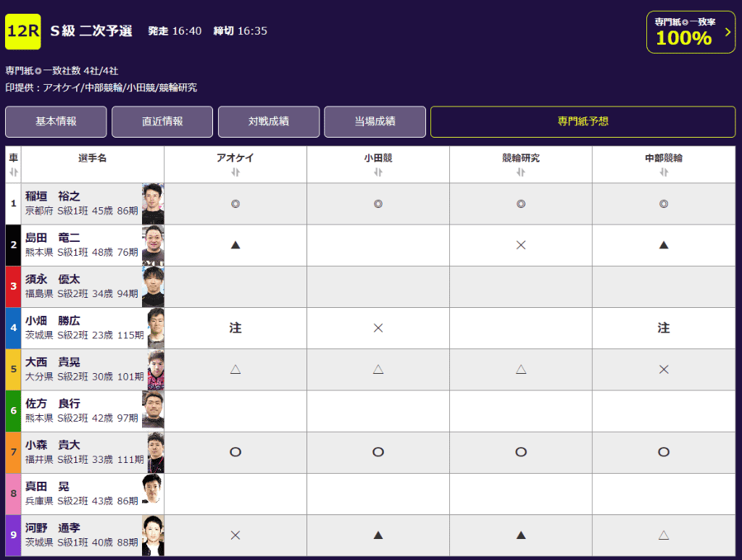Screen dimensions: 742x560
Task: Select the 当場成績 tab
Action: tap(375, 122)
